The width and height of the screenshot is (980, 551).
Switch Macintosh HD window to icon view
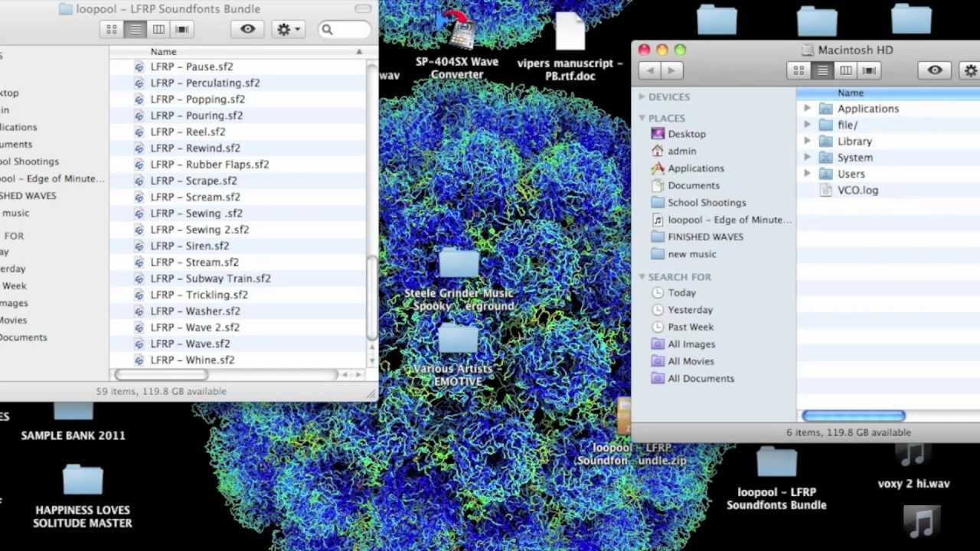799,70
